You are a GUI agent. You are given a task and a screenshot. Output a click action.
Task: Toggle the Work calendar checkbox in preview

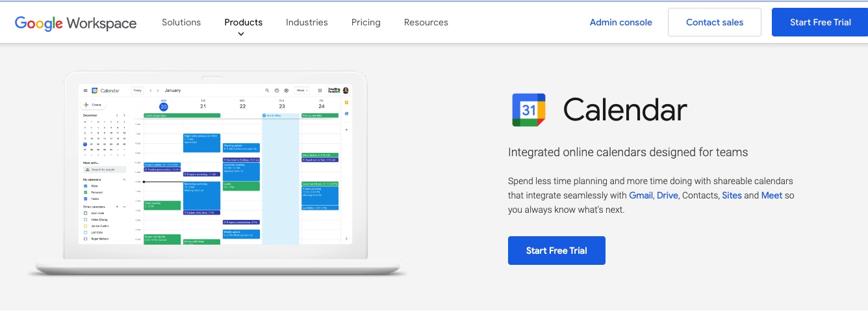tap(85, 186)
